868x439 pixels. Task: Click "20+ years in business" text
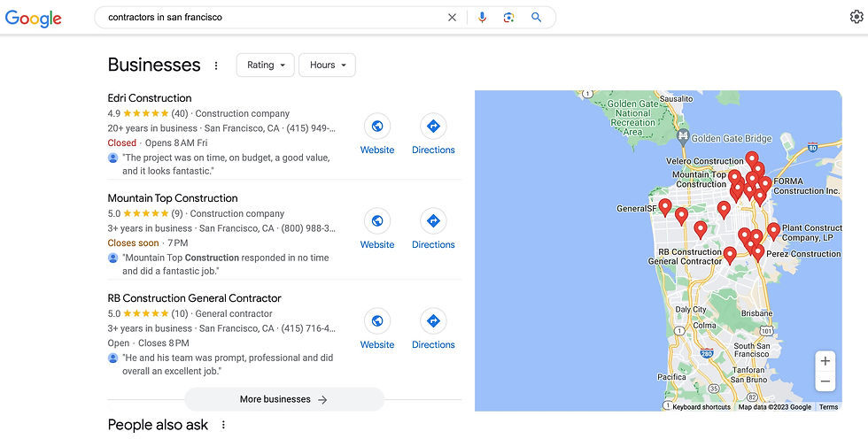152,128
